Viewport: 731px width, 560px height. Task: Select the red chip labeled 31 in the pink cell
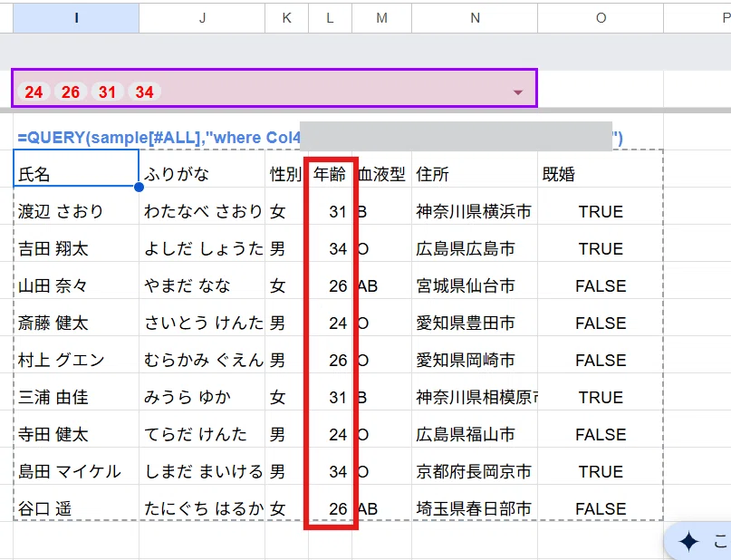(x=107, y=92)
